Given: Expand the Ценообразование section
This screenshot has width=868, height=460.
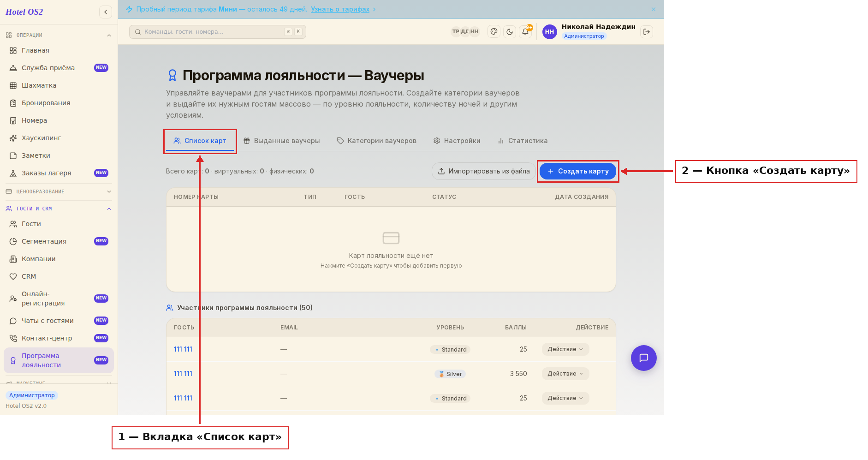Looking at the screenshot, I should click(x=59, y=191).
